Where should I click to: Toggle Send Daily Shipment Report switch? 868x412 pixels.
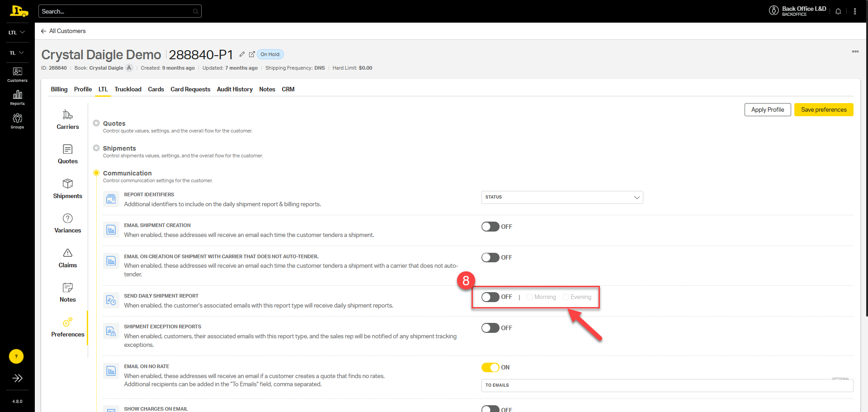490,297
